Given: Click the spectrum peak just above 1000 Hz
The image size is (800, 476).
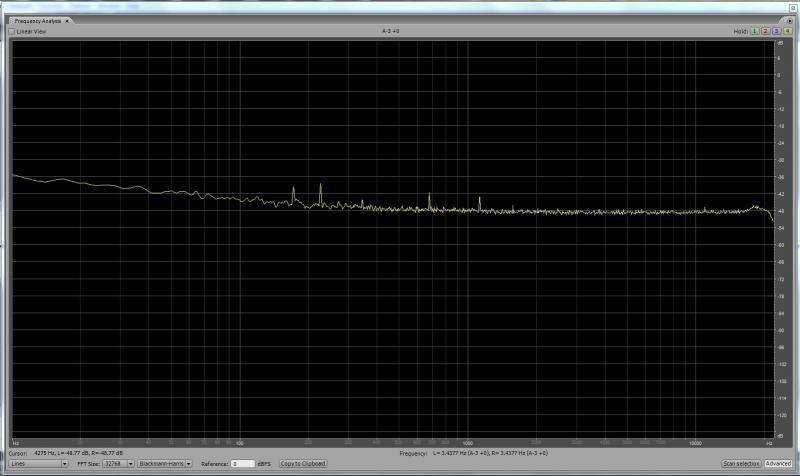Looking at the screenshot, I should [x=480, y=199].
